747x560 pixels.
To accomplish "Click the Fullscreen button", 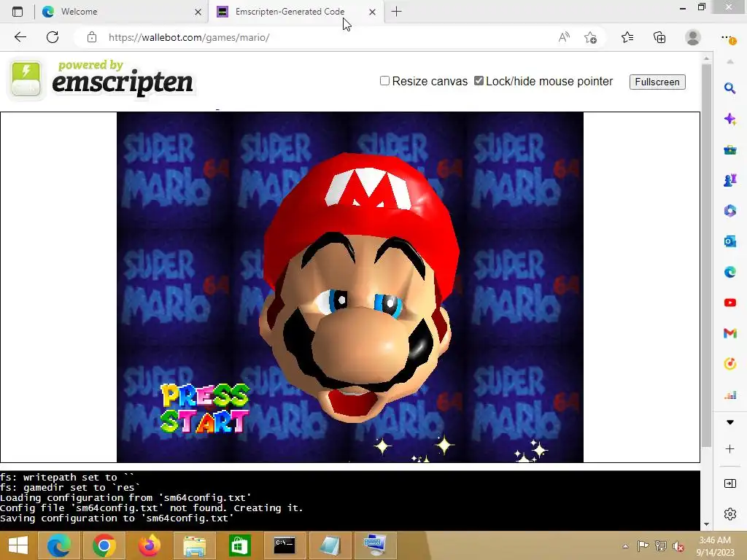I will [657, 82].
